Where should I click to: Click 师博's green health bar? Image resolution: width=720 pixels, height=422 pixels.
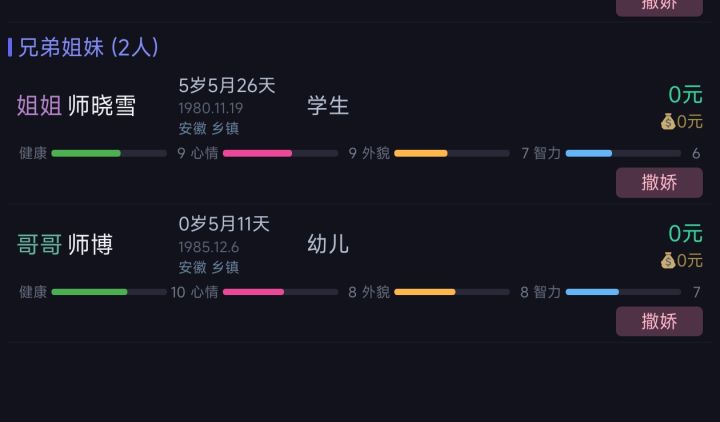tap(109, 292)
